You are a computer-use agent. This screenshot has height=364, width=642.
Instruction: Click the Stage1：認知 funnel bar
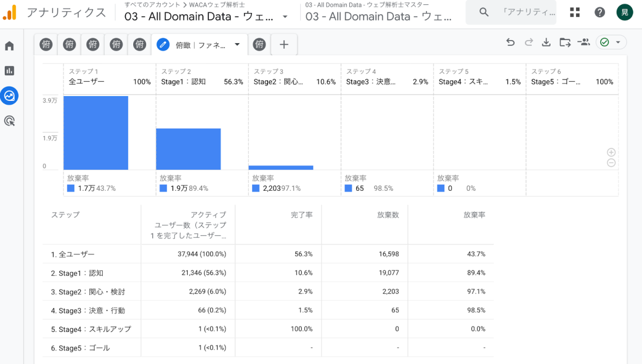click(x=188, y=149)
